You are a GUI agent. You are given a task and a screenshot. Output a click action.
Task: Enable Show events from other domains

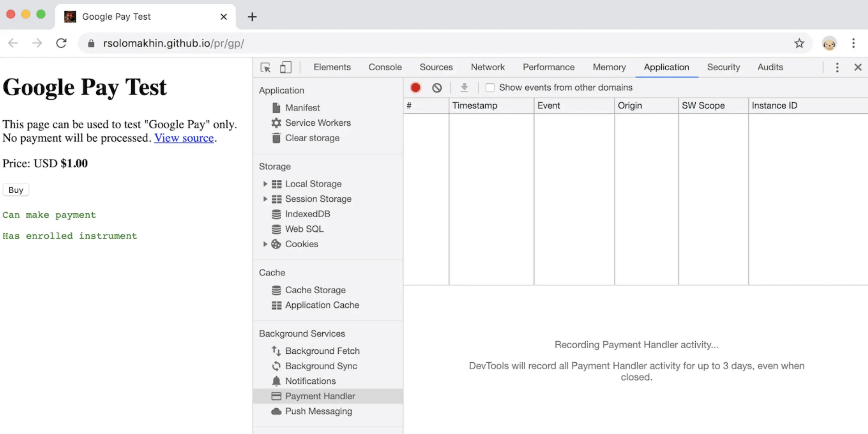(490, 87)
